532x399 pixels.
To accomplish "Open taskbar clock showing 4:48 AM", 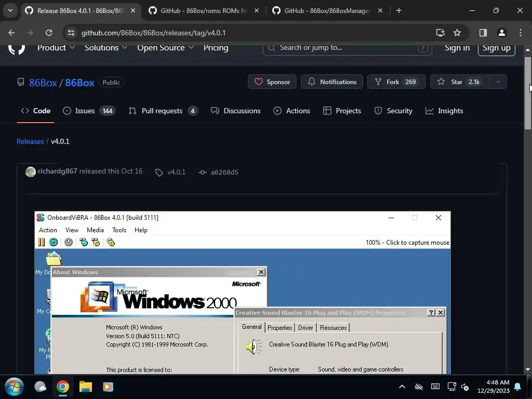I will [494, 387].
